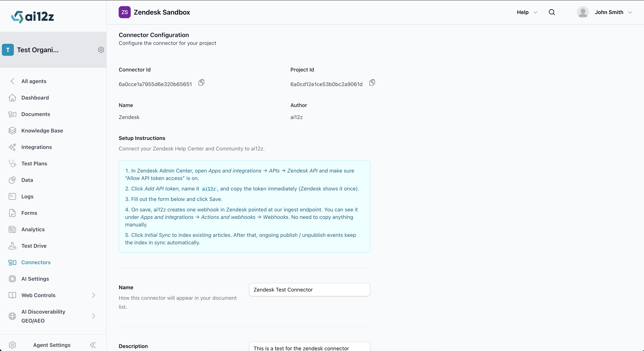Click the Test Drive flask icon
This screenshot has height=351, width=644.
(12, 246)
